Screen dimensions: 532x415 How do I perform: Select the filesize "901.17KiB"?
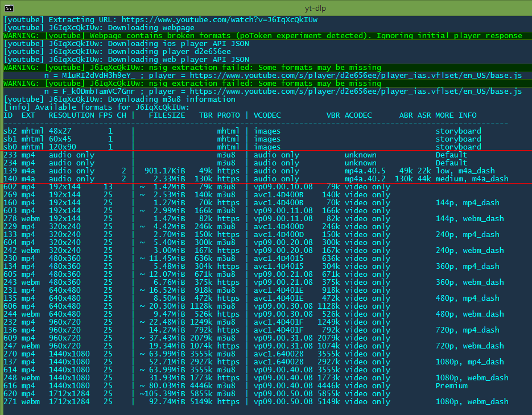click(x=165, y=171)
